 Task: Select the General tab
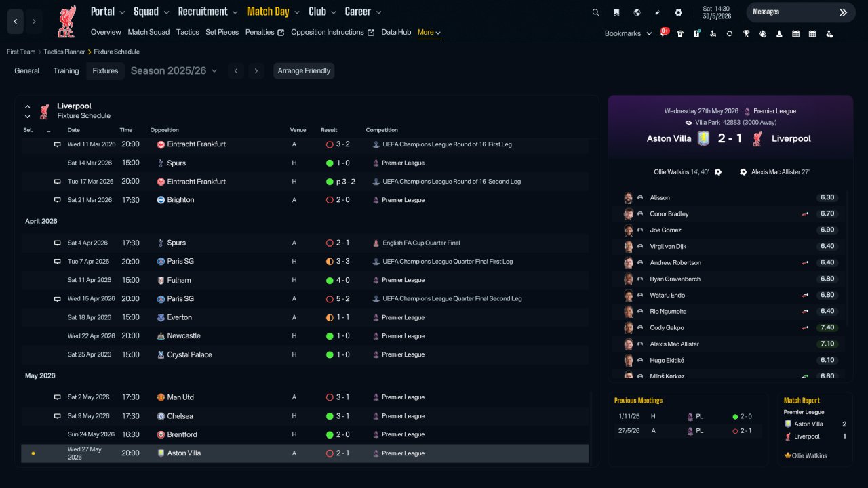click(27, 70)
